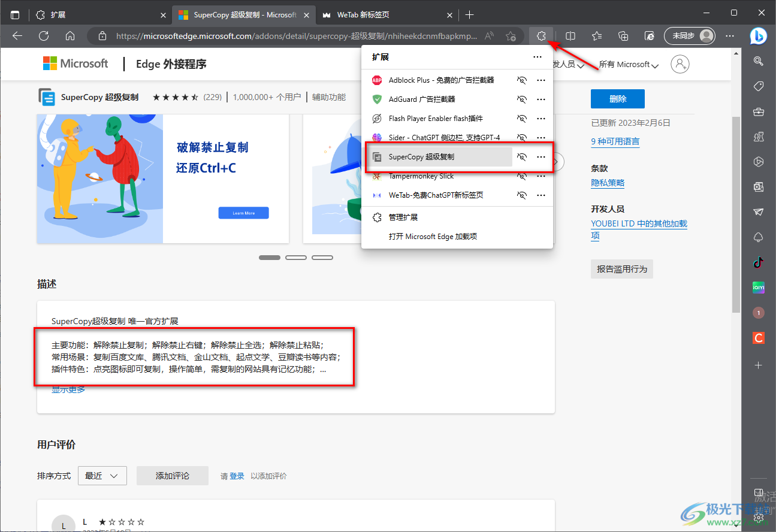This screenshot has width=776, height=532.
Task: Toggle toolbar visibility of WeTab extension
Action: tap(522, 195)
